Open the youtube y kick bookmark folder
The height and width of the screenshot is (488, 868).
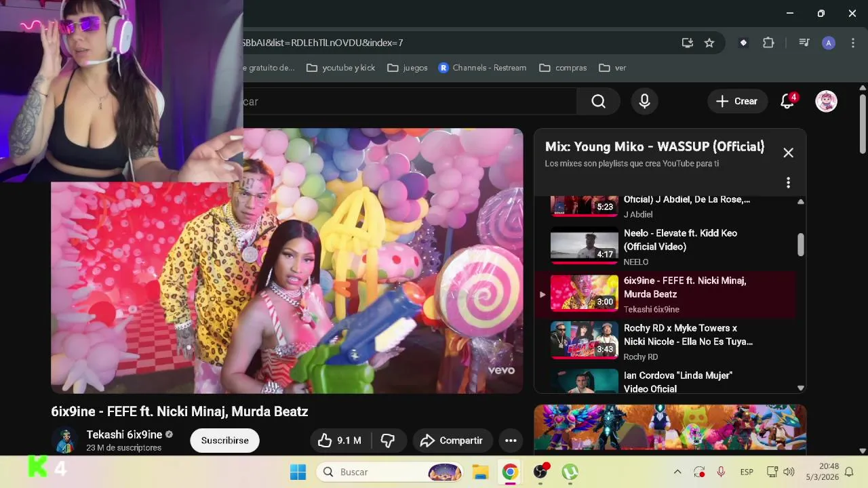[x=341, y=68]
